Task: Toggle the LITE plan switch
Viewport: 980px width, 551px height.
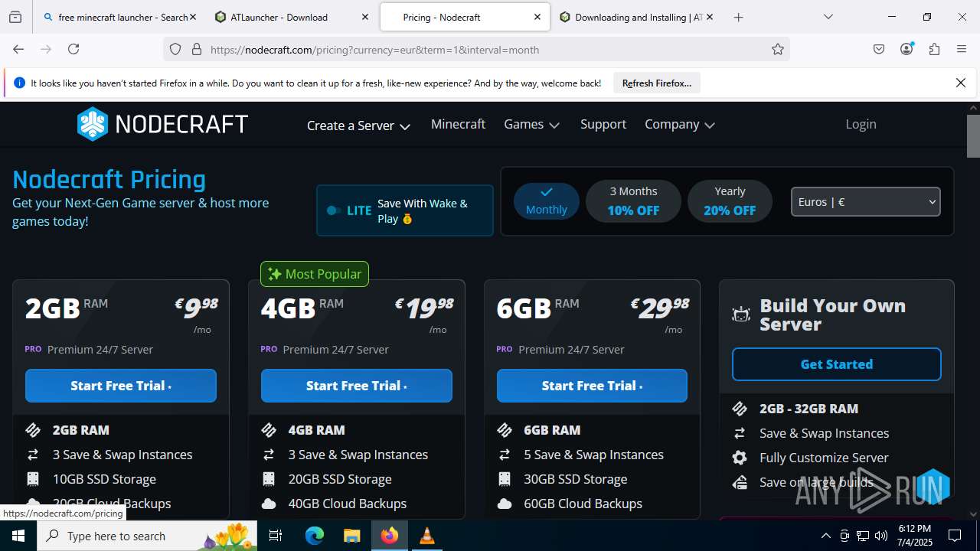Action: pos(334,210)
